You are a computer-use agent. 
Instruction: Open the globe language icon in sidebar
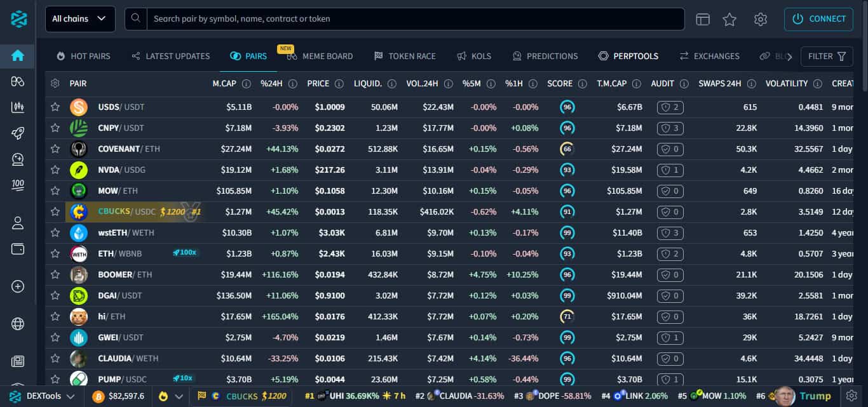click(x=18, y=324)
